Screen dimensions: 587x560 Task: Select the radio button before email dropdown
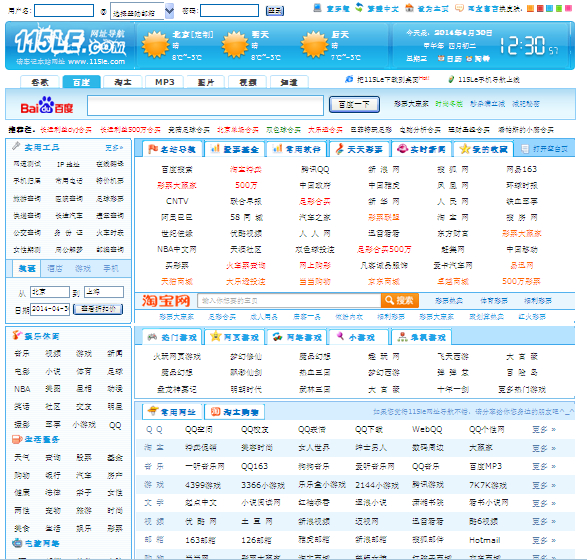click(103, 12)
